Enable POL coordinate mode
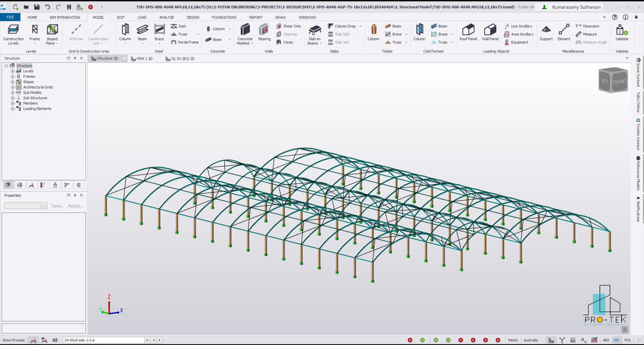The height and width of the screenshot is (345, 644). [x=628, y=340]
